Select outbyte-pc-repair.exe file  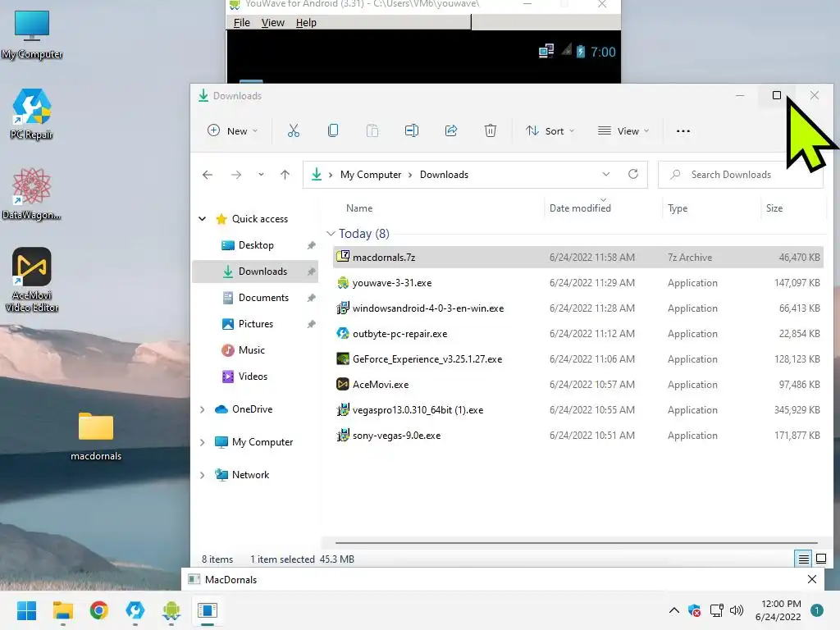coord(578,334)
